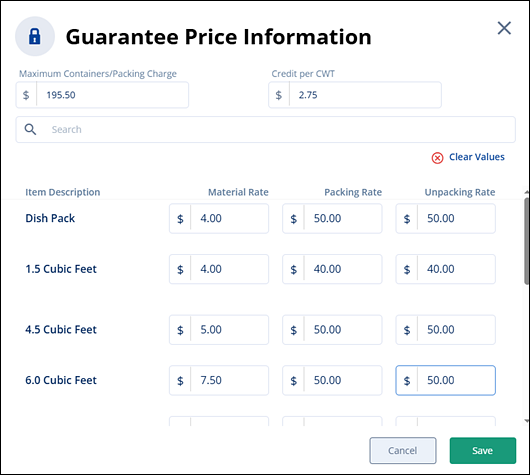Edit 6.0 Cubic Feet Unpacking Rate field
Screen dimensions: 530x475
[x=445, y=380]
